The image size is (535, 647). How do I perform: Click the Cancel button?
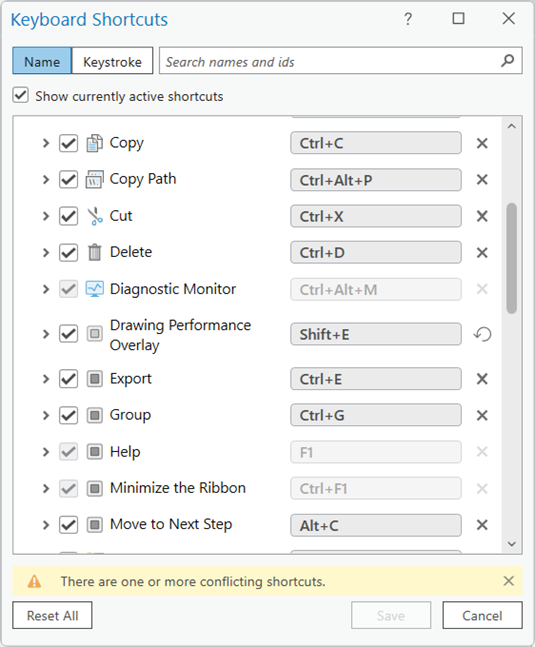coord(482,615)
